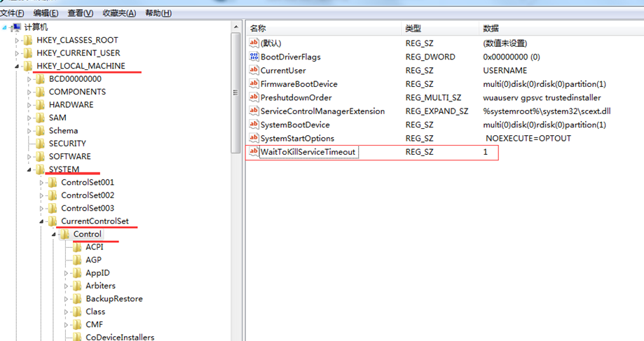
Task: Click the WaitToKillServiceTimeout string icon
Action: coord(254,152)
